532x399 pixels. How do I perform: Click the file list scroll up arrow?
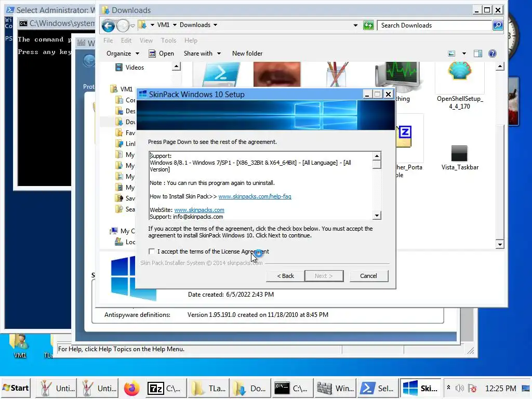pos(499,66)
